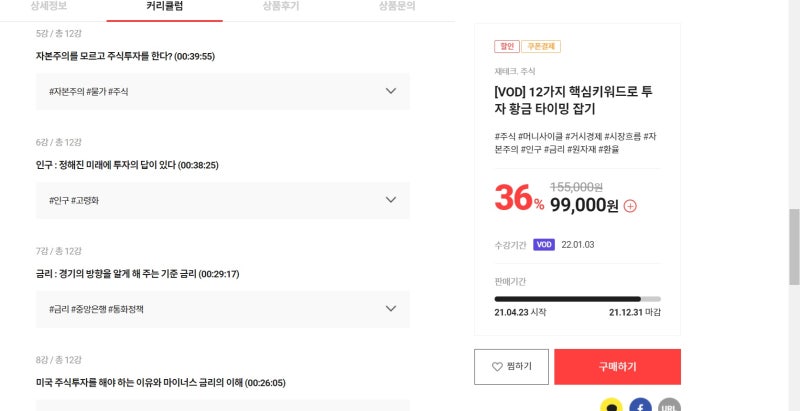Expand lesson 5 #자본주의 #물가 #주식 chevron
Image resolution: width=800 pixels, height=411 pixels.
[391, 91]
